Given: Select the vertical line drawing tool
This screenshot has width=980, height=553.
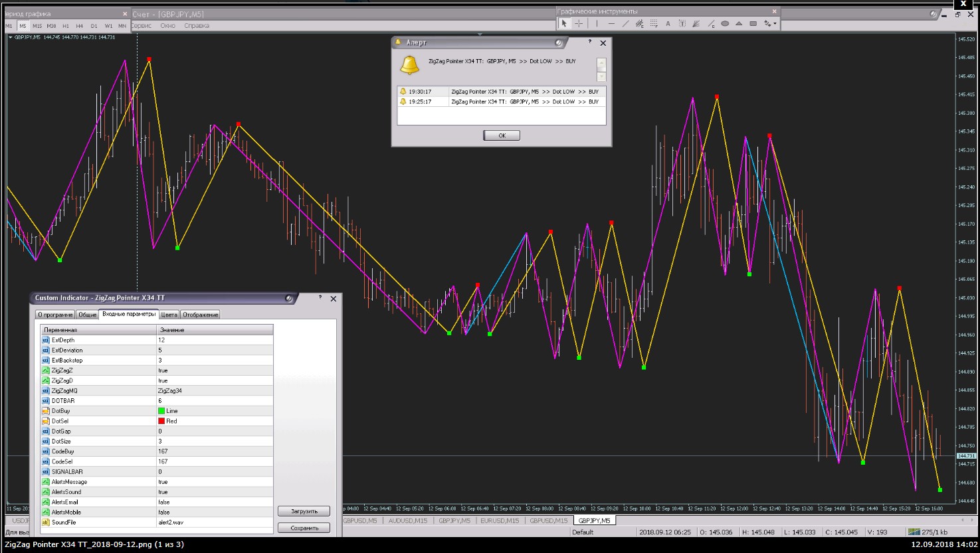Looking at the screenshot, I should coord(597,24).
